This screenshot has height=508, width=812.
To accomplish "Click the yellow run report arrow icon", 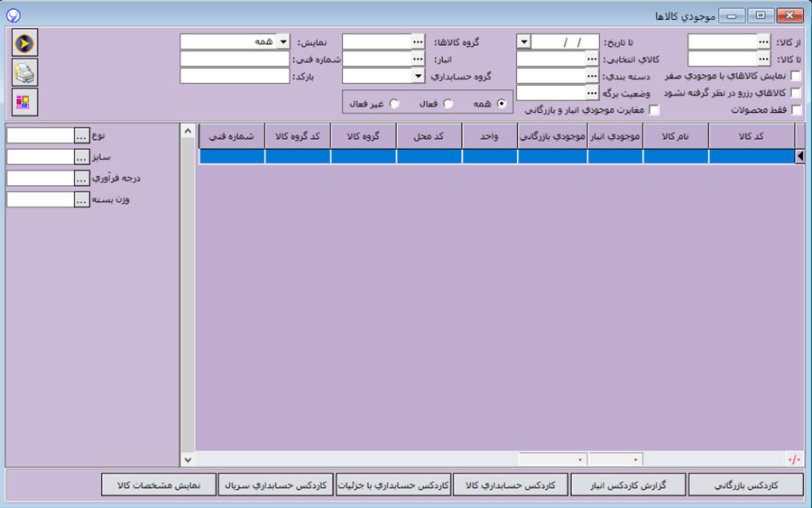I will point(25,42).
